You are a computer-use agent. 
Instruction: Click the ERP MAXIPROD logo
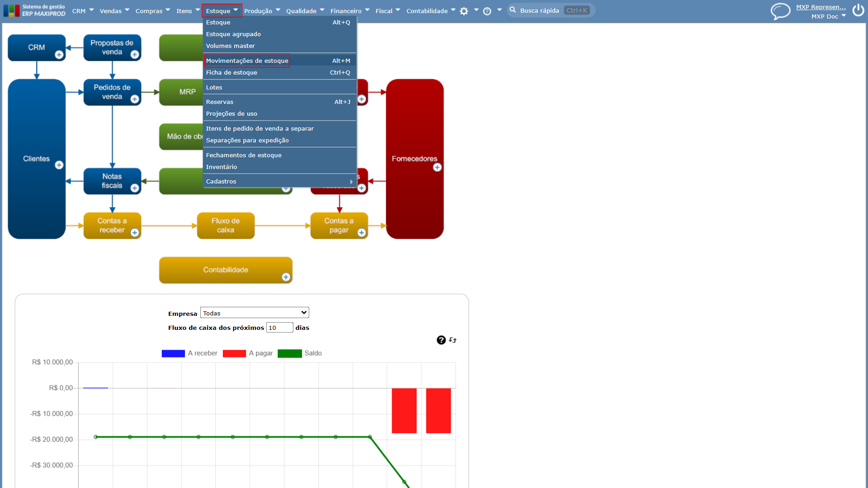pos(34,10)
